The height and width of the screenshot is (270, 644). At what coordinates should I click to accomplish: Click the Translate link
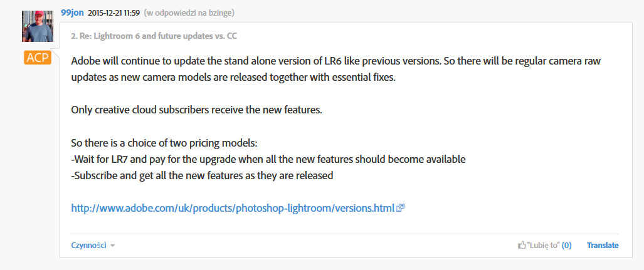coord(603,246)
